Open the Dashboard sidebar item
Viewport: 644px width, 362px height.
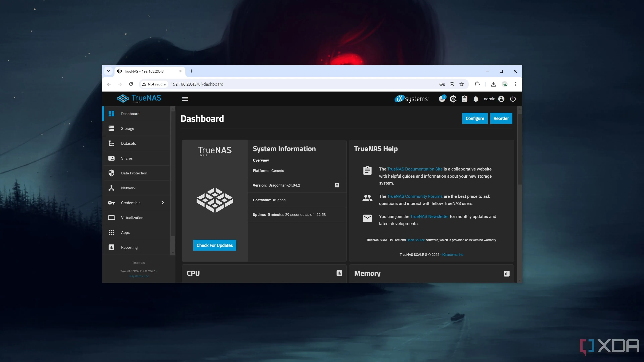pos(137,114)
